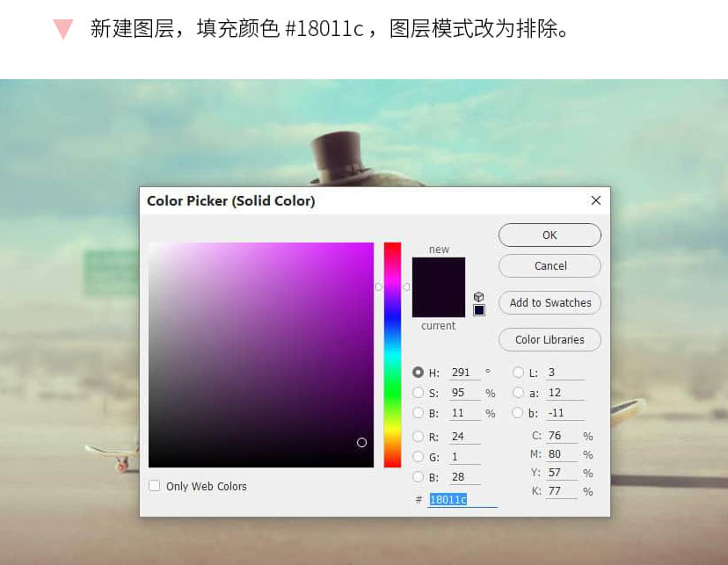728x565 pixels.
Task: Click the 'new' label above swatch
Action: click(439, 250)
